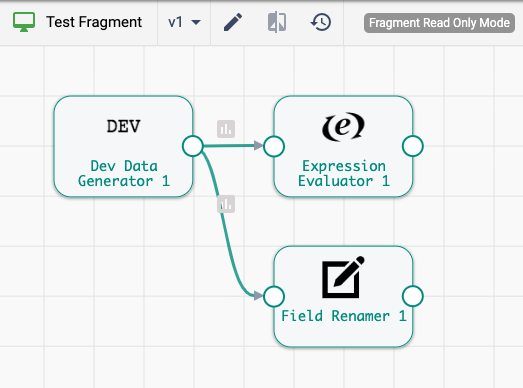Click the Test Fragment title text
523x388 pixels.
click(x=94, y=22)
